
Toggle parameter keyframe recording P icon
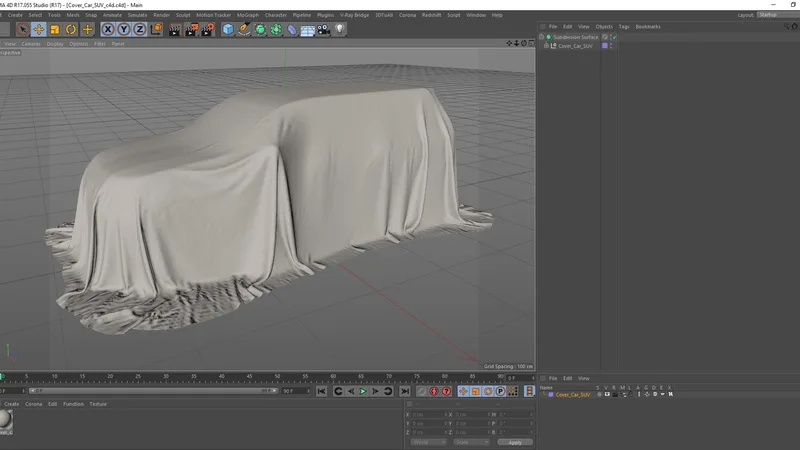coord(501,391)
